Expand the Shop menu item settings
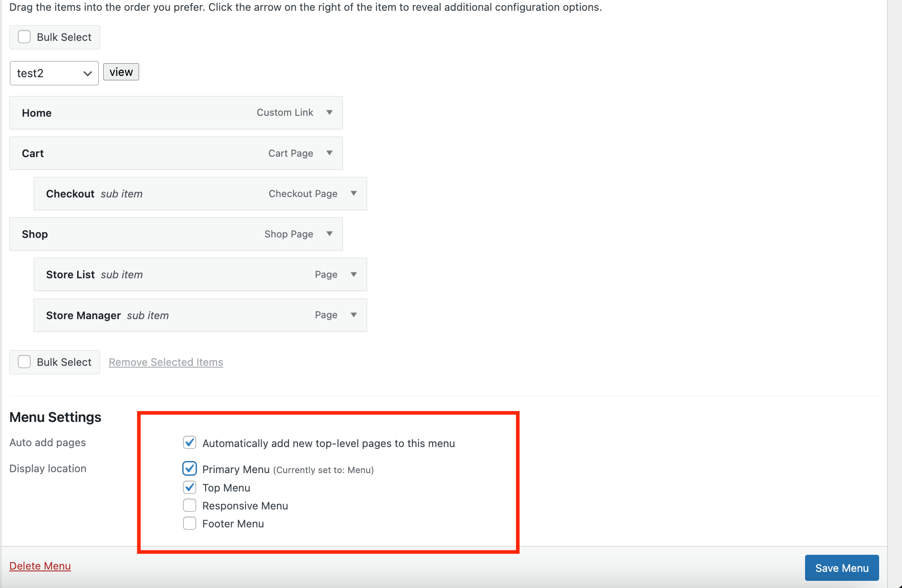The width and height of the screenshot is (902, 588). (x=329, y=234)
